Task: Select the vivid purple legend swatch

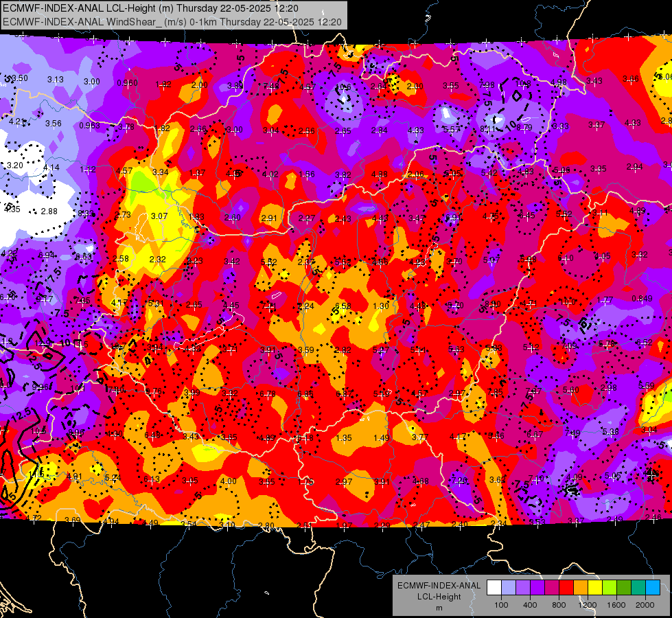Action: tap(537, 587)
